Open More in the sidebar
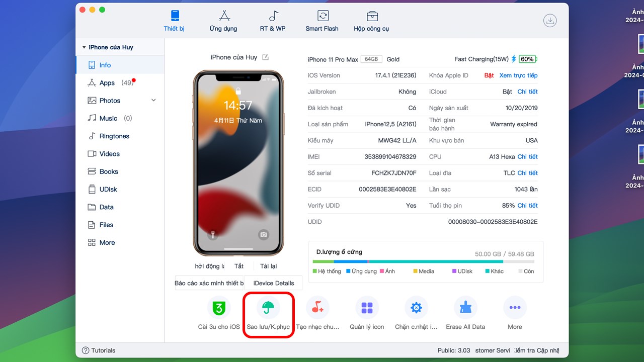 (x=120, y=242)
